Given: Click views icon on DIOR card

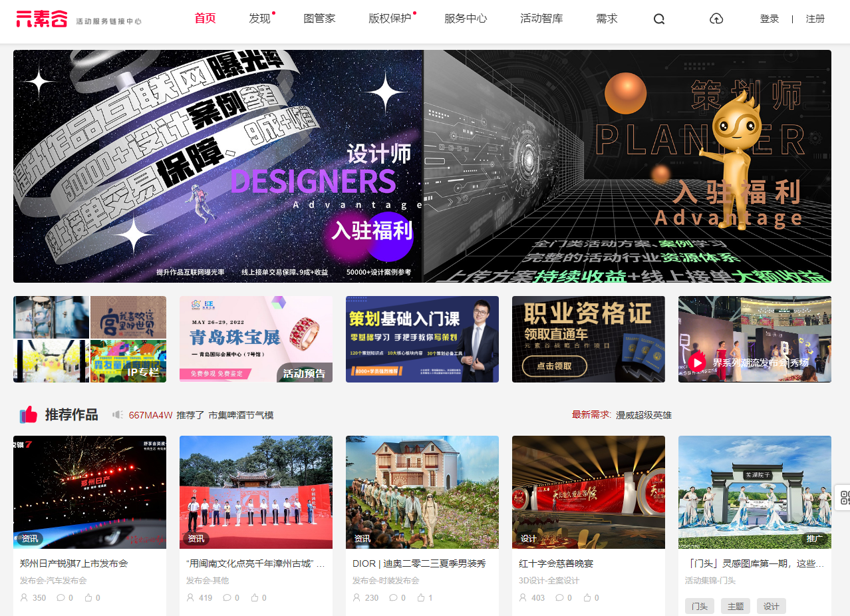Looking at the screenshot, I should pos(357,597).
